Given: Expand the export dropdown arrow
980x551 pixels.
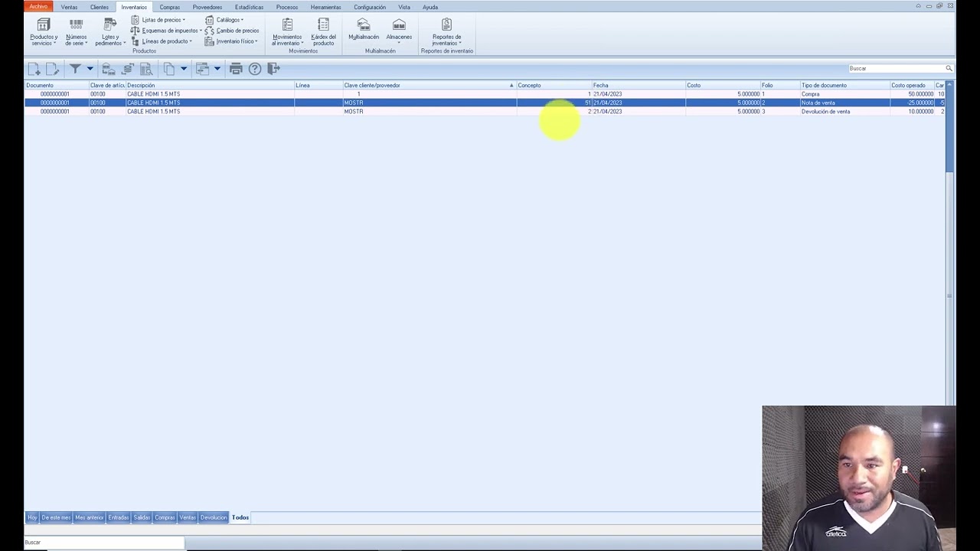Looking at the screenshot, I should point(217,69).
